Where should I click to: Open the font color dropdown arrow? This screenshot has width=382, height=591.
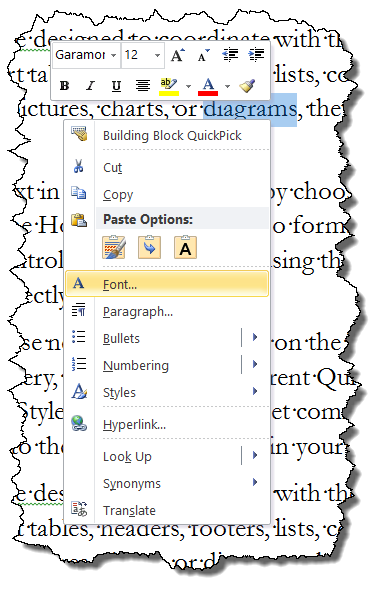click(x=227, y=86)
